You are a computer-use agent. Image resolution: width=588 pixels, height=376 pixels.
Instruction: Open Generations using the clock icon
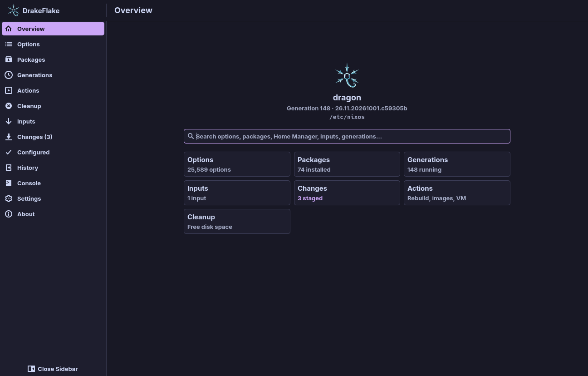pyautogui.click(x=9, y=75)
